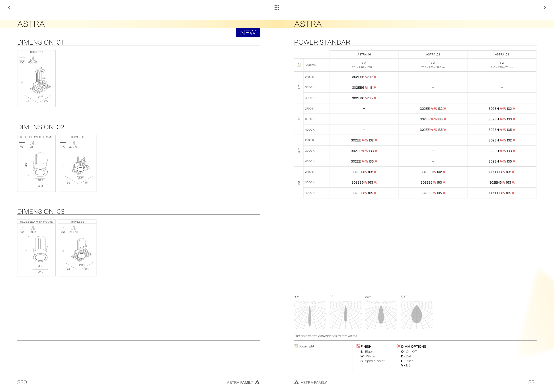Select the 50° beam distribution diagram
The width and height of the screenshot is (554, 392).
pyautogui.click(x=416, y=315)
